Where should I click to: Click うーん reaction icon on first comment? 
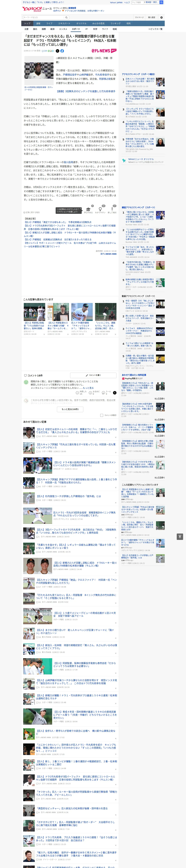(x=103, y=393)
